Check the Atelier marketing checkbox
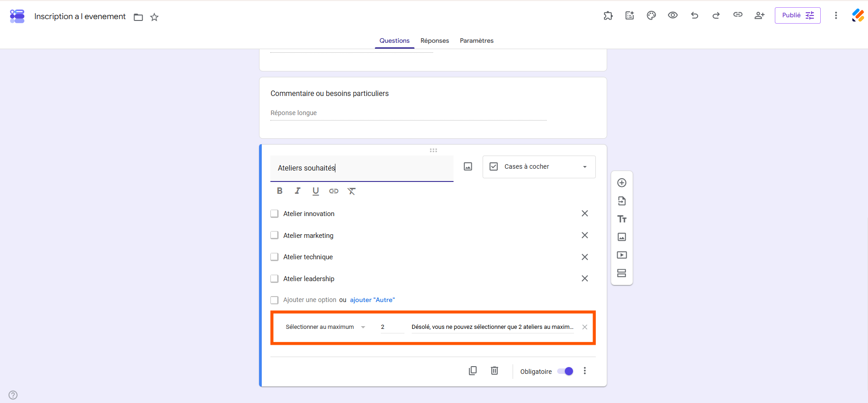The image size is (868, 403). click(x=274, y=235)
